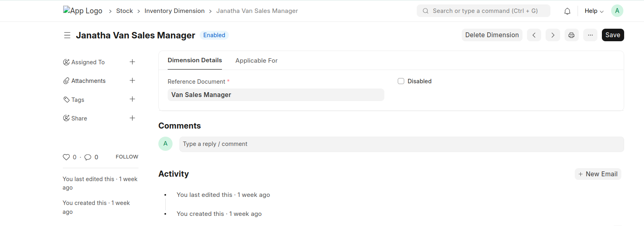Add a tag using plus icon
The height and width of the screenshot is (226, 644).
coord(132,99)
